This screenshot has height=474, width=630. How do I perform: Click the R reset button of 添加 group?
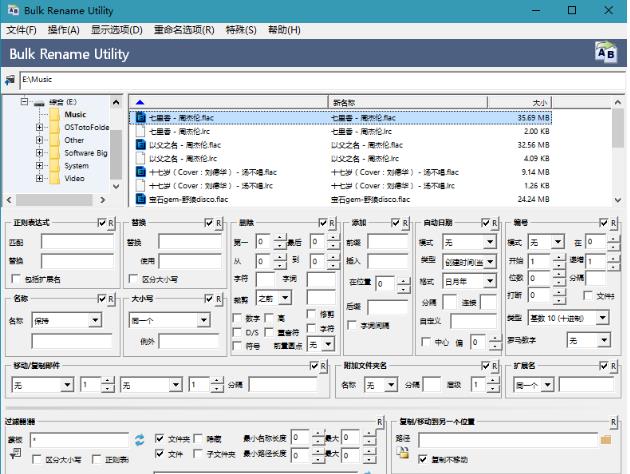coord(405,223)
